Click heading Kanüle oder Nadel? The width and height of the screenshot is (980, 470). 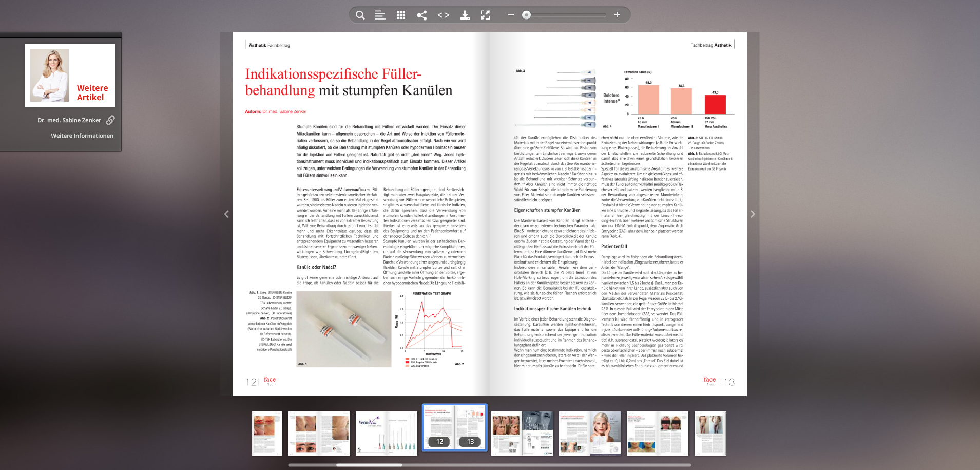click(316, 267)
